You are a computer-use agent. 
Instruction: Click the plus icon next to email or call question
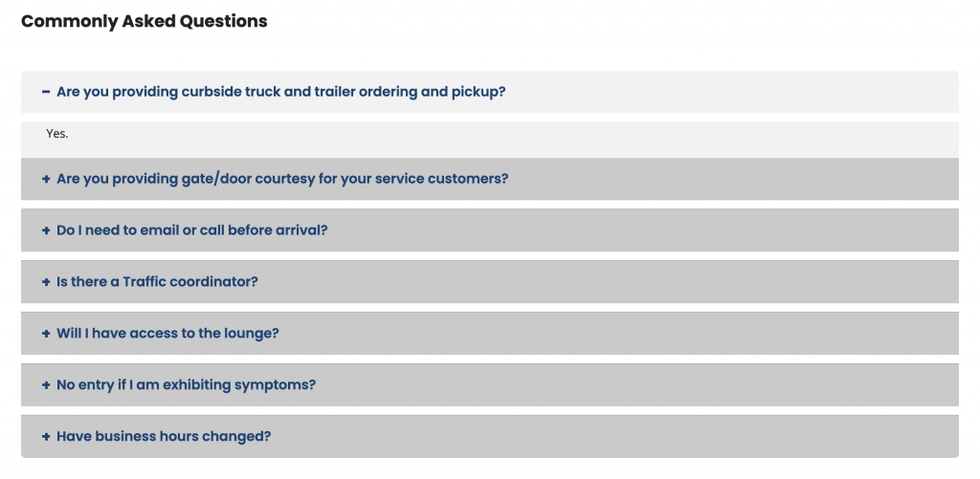46,231
